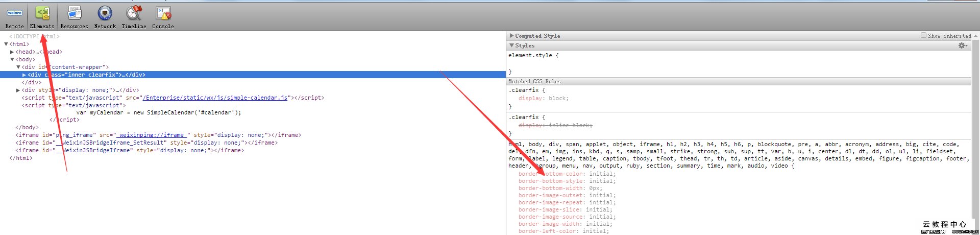Screen dimensions: 980x235
Task: Click the 'var myCalendar = new SimpleCalendar' line
Action: [159, 112]
